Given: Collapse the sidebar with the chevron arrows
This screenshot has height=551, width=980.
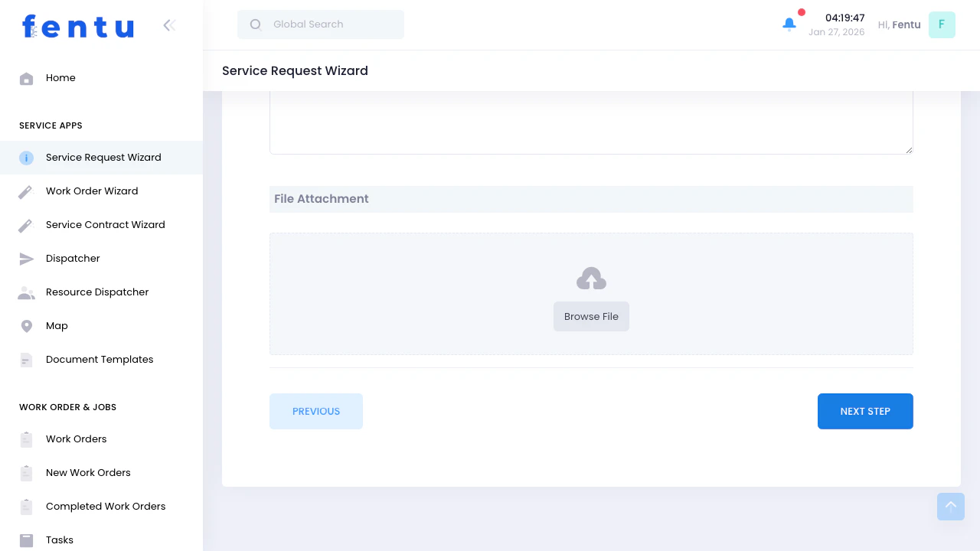Looking at the screenshot, I should click(x=169, y=24).
